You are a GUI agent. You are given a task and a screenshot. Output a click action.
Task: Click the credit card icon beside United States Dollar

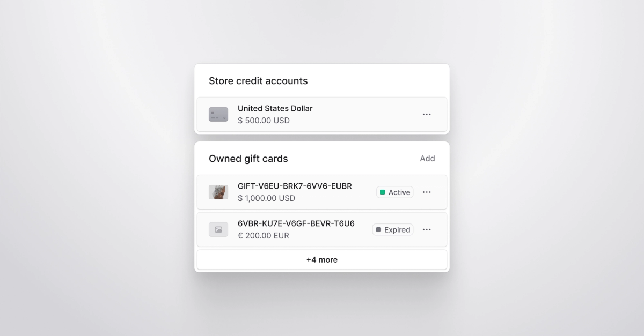tap(218, 114)
